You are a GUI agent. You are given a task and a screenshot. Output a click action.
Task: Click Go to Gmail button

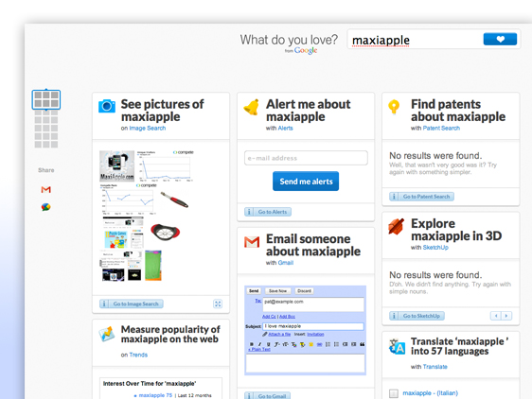click(x=267, y=396)
